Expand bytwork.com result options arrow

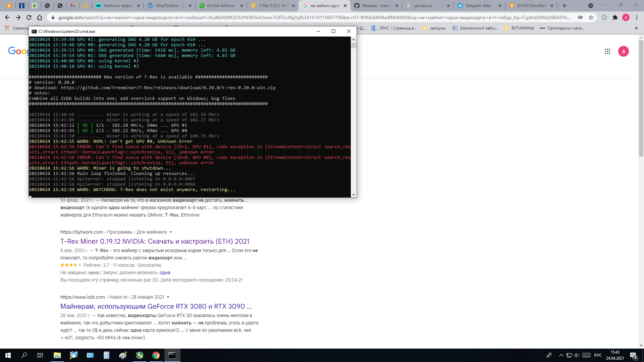click(x=171, y=232)
